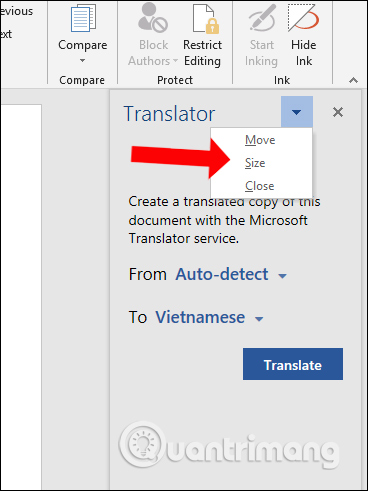Click the Block Authors dropdown arrow

tap(175, 61)
